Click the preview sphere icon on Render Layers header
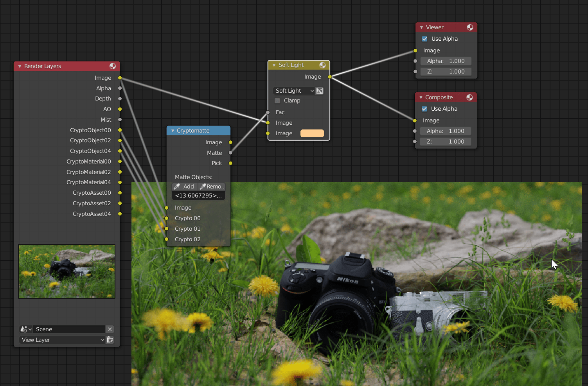 113,66
